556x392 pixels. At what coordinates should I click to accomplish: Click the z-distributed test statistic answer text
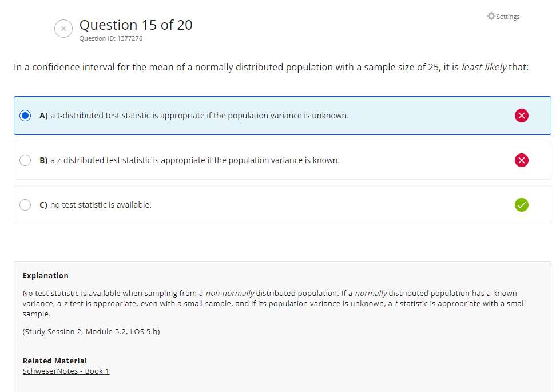(194, 160)
